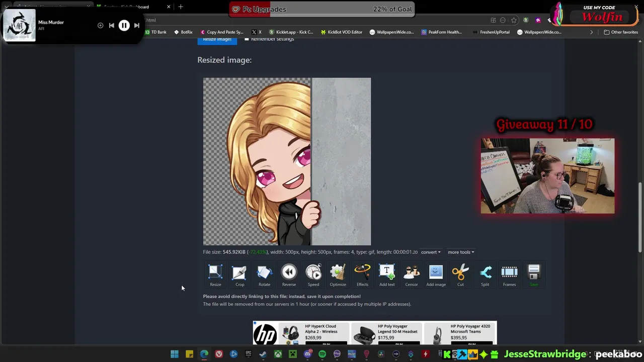Screen dimensions: 644x362
Task: Open PeakForm Health bookmark
Action: (442, 32)
